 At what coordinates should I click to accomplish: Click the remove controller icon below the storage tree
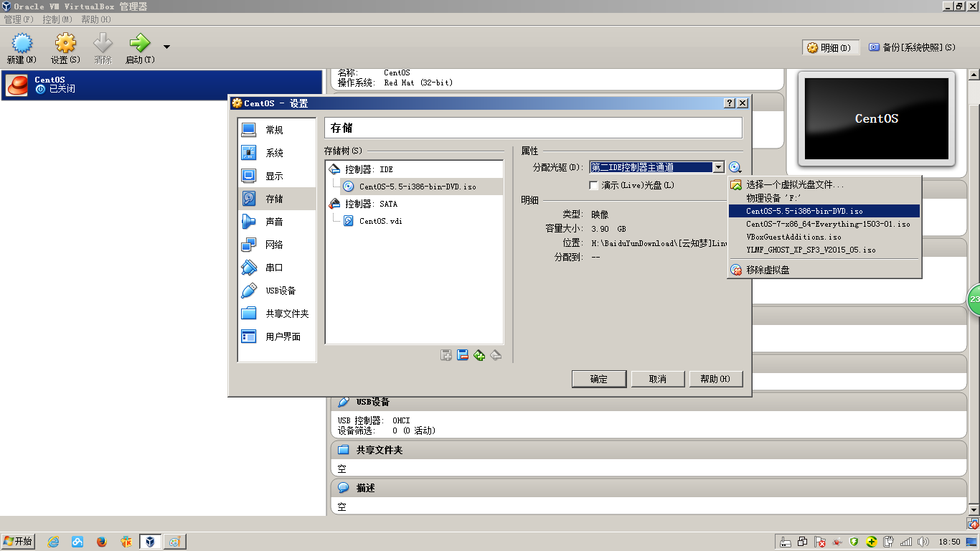463,355
